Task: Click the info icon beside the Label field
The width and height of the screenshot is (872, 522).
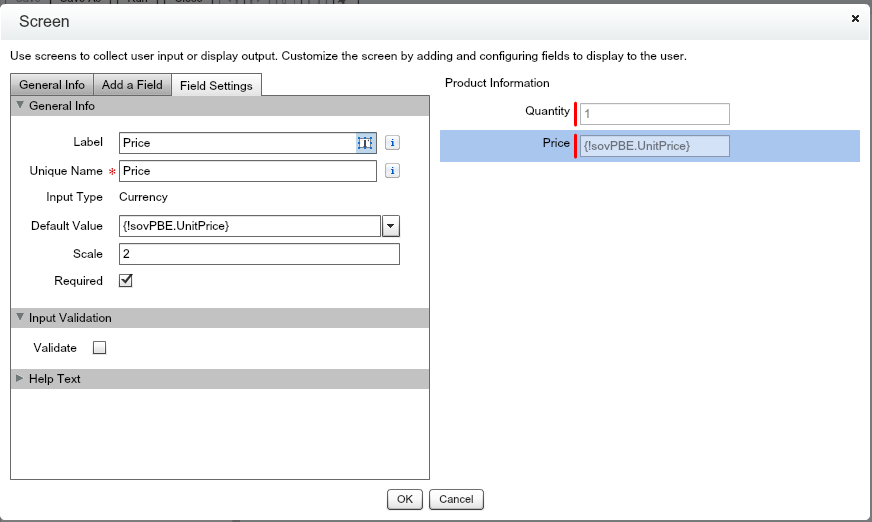Action: tap(393, 143)
